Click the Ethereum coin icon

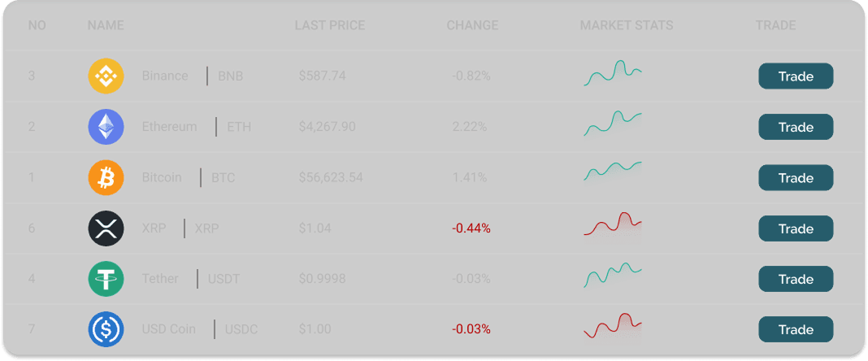click(x=106, y=127)
